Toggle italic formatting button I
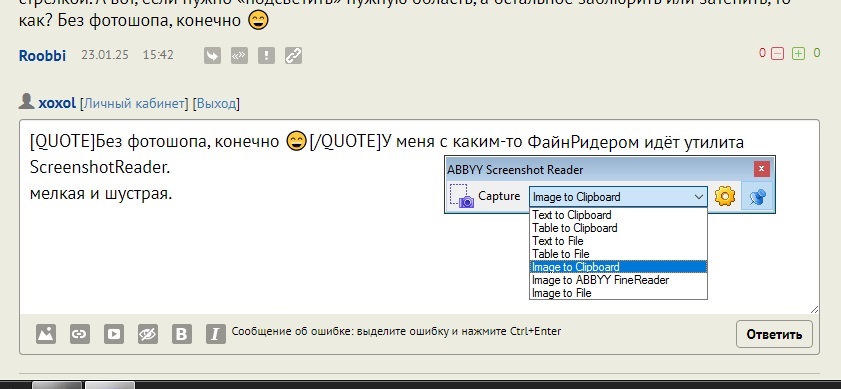The width and height of the screenshot is (841, 389). point(216,334)
